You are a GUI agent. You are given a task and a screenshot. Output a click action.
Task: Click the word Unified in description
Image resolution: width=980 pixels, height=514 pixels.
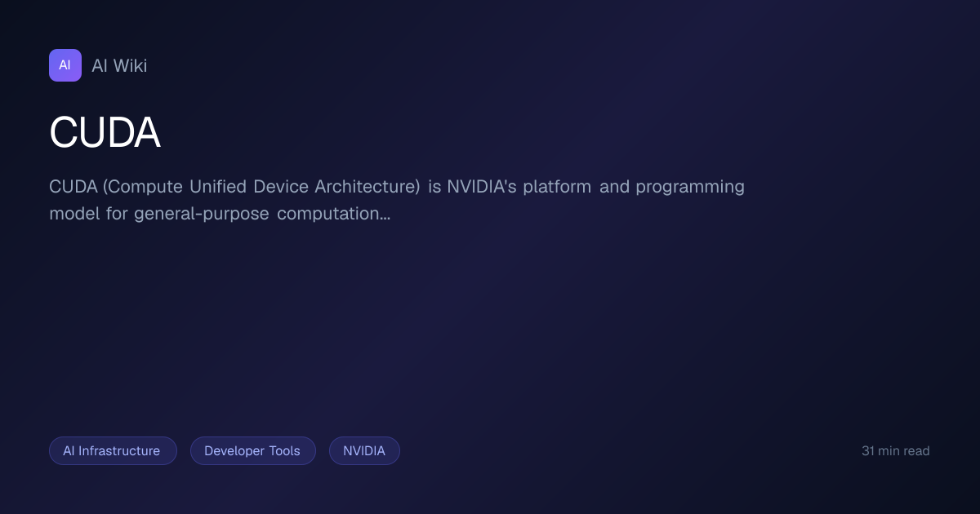[218, 187]
